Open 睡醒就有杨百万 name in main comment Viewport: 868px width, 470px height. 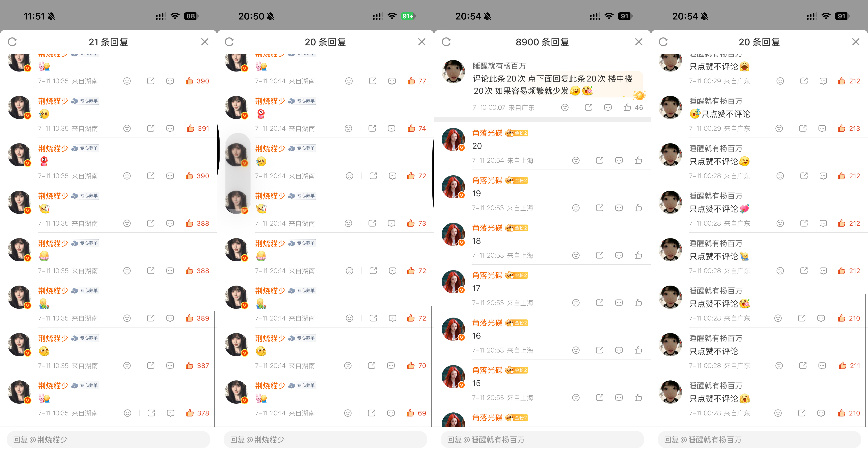(x=499, y=66)
